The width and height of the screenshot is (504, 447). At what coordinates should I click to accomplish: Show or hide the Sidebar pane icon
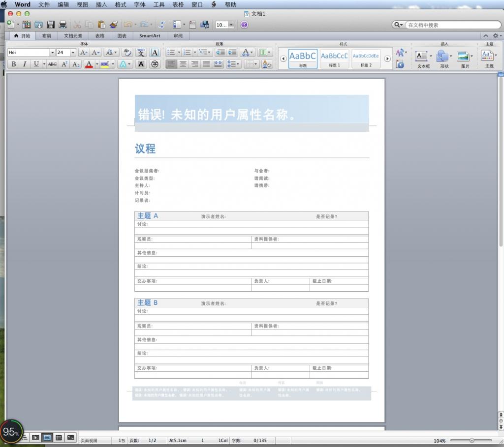(177, 25)
